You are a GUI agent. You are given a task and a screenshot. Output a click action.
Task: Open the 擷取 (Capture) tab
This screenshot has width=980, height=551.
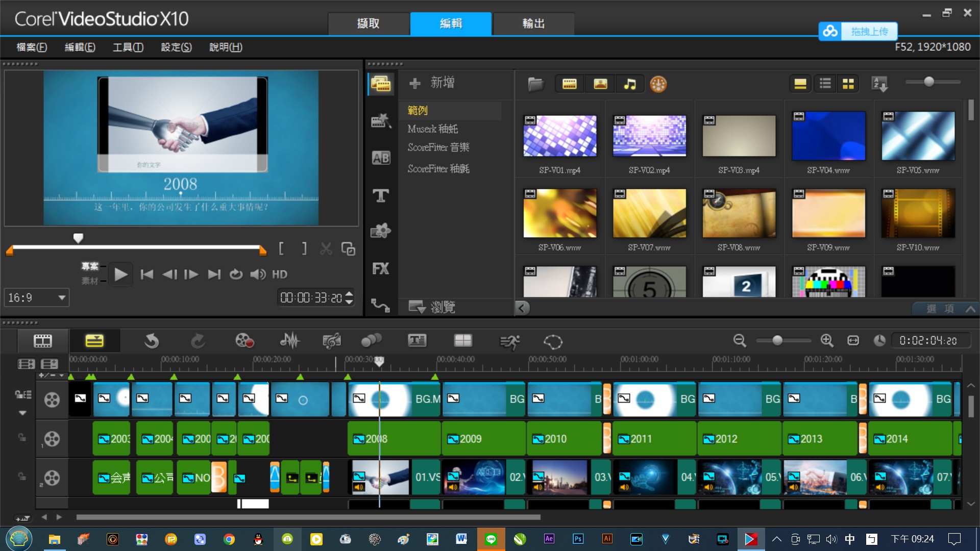point(369,23)
